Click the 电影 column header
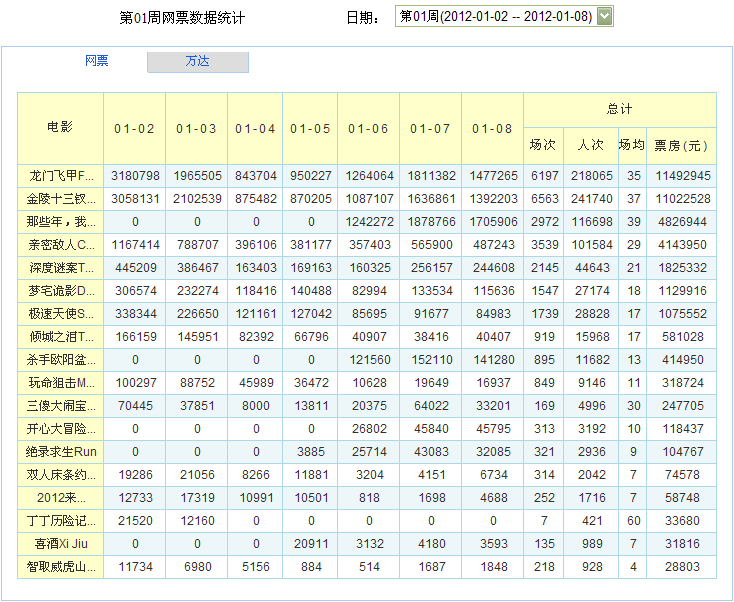734x602 pixels. click(x=60, y=128)
